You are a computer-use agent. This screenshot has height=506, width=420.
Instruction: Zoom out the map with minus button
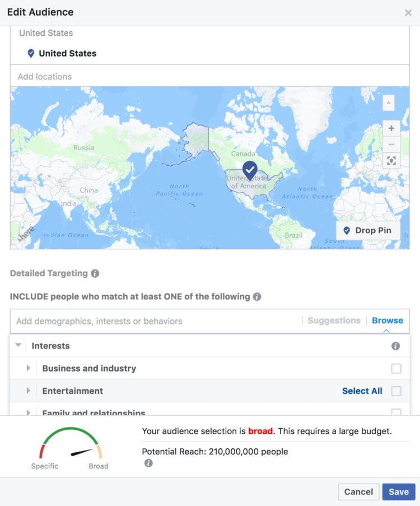[391, 145]
